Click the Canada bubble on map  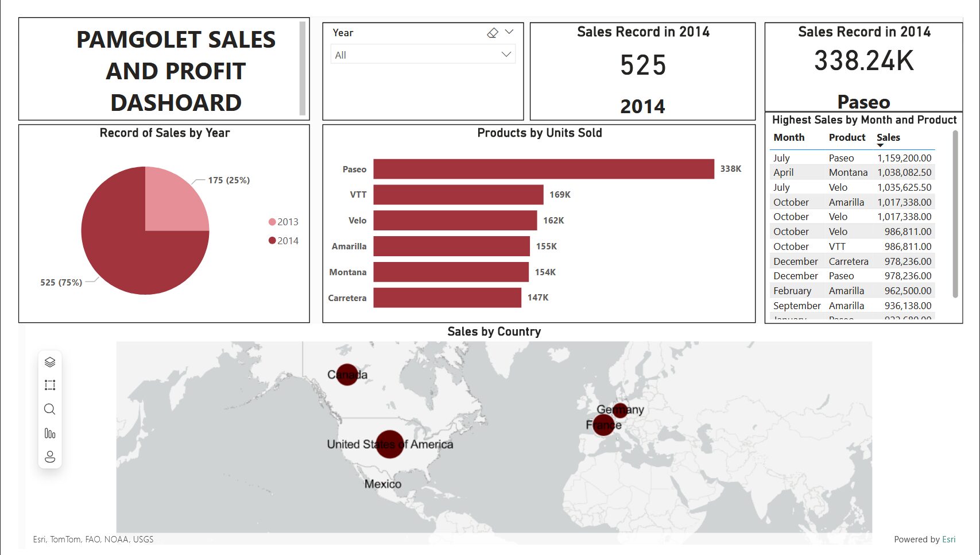click(x=347, y=375)
